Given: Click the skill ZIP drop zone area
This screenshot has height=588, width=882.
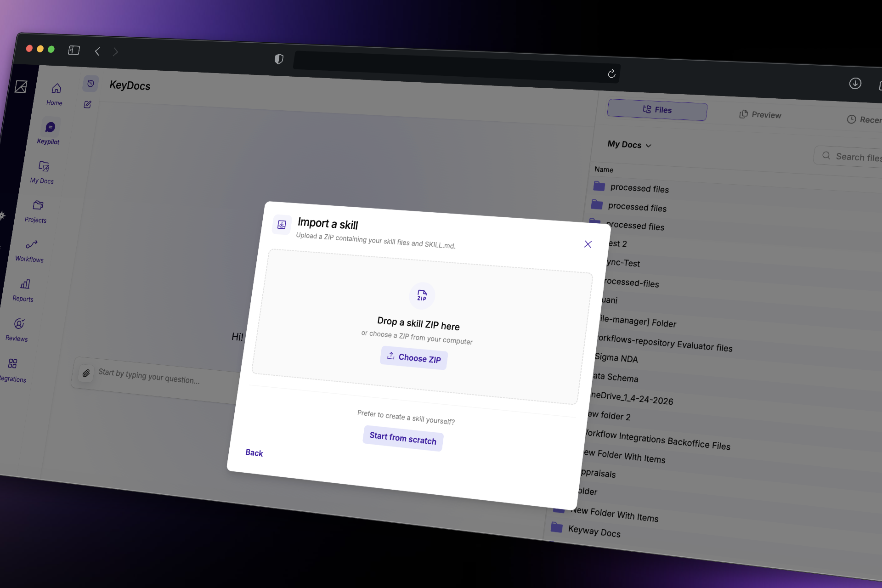Looking at the screenshot, I should pos(422,327).
